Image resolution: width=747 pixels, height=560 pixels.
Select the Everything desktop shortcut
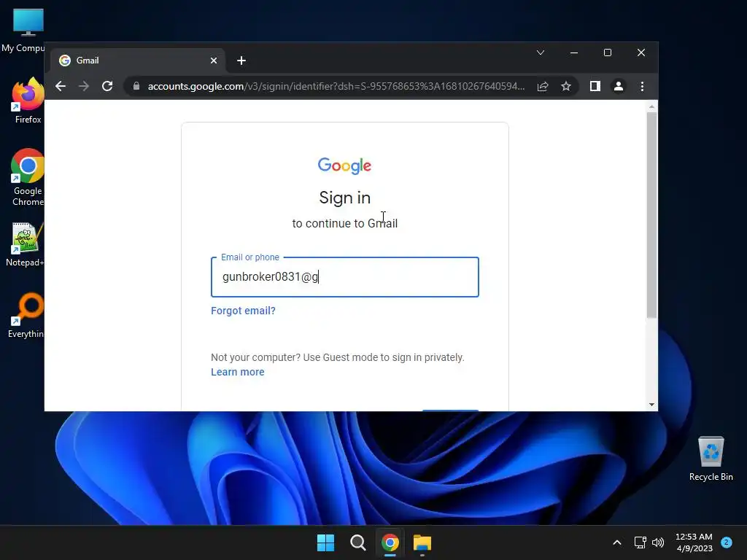(x=26, y=315)
